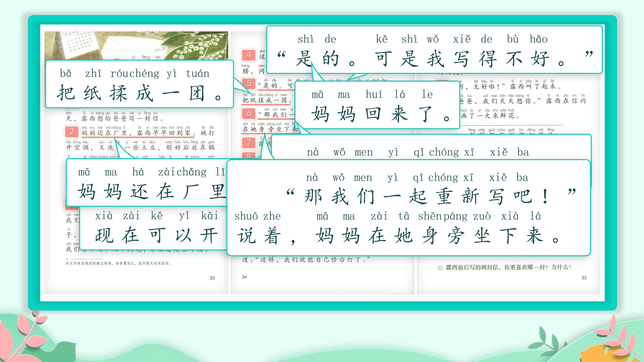
Task: Select the callout “妈妈回来了。”
Action: [377, 105]
